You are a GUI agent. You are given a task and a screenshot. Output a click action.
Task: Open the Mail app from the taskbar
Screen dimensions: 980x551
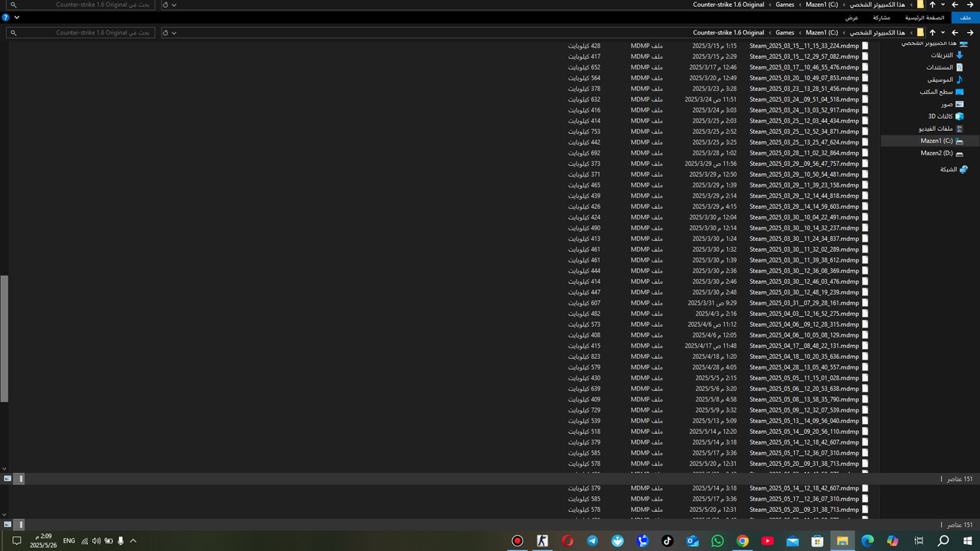[x=792, y=540]
